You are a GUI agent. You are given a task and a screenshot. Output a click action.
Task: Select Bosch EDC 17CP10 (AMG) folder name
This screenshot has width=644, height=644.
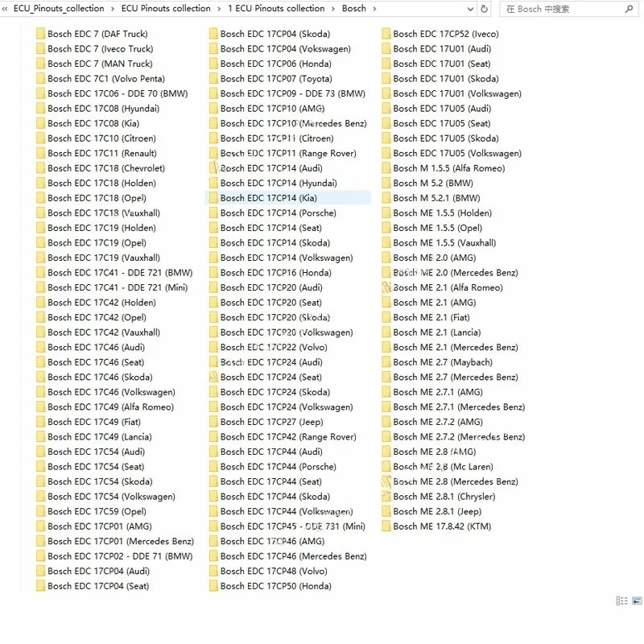(x=272, y=109)
